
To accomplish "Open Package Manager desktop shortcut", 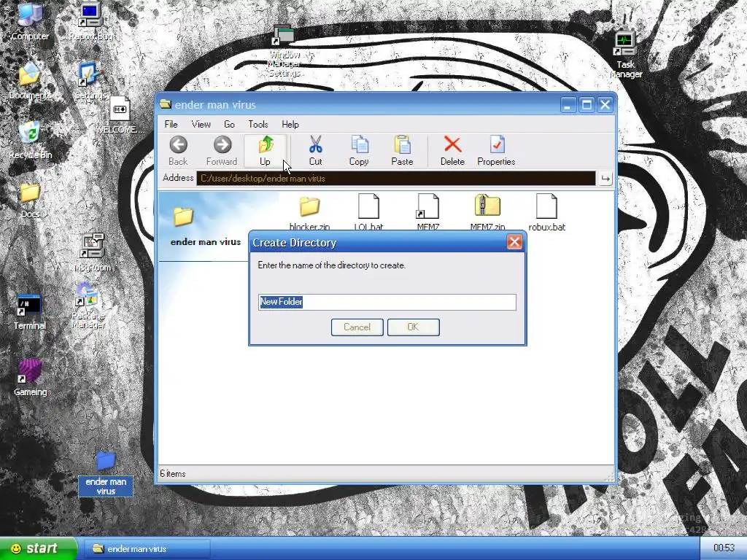I will 88,306.
